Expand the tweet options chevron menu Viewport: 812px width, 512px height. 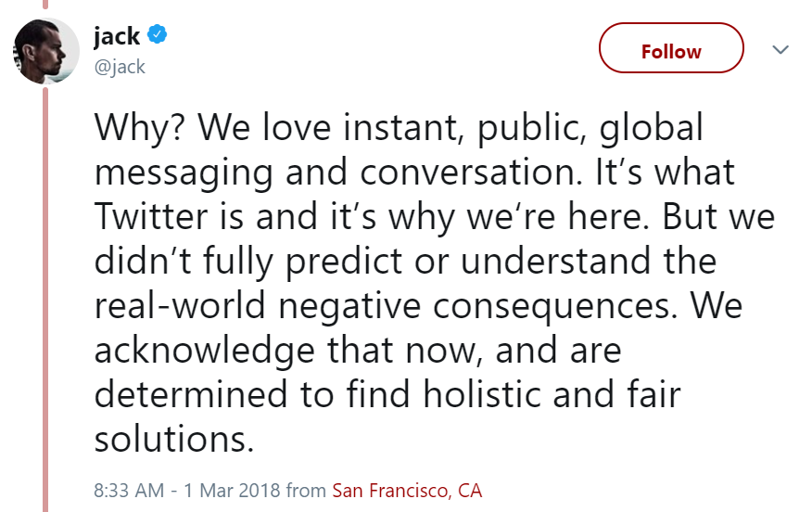click(780, 49)
